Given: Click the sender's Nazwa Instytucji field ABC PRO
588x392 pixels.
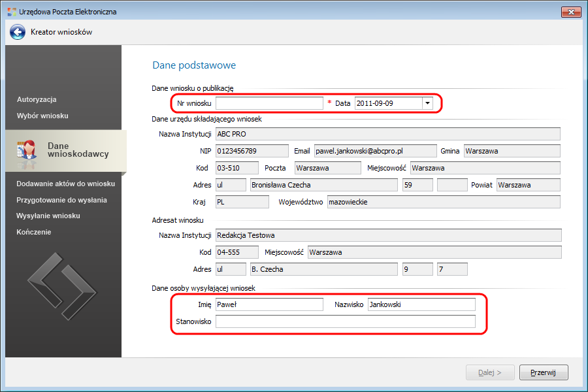Looking at the screenshot, I should [x=387, y=134].
